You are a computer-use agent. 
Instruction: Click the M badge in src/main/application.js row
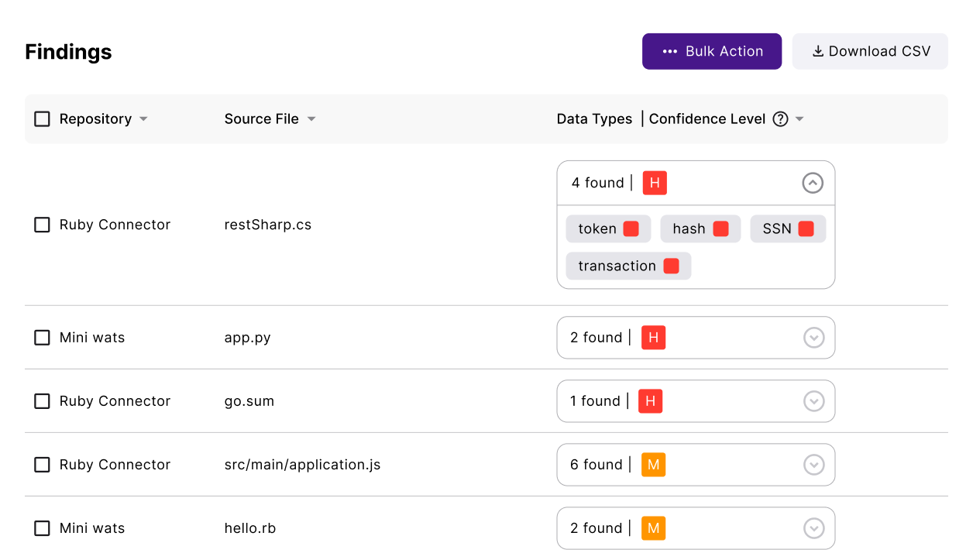(x=653, y=465)
